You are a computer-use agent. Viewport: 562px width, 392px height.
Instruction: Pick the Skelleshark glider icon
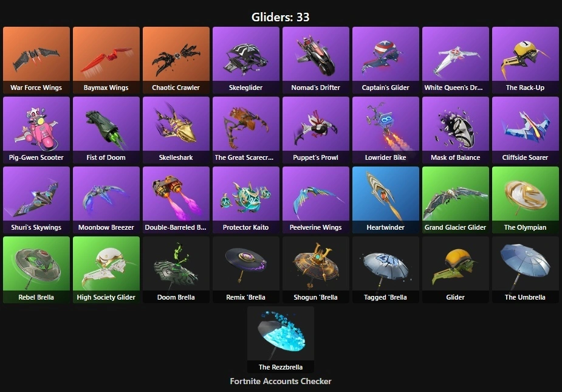tap(176, 130)
